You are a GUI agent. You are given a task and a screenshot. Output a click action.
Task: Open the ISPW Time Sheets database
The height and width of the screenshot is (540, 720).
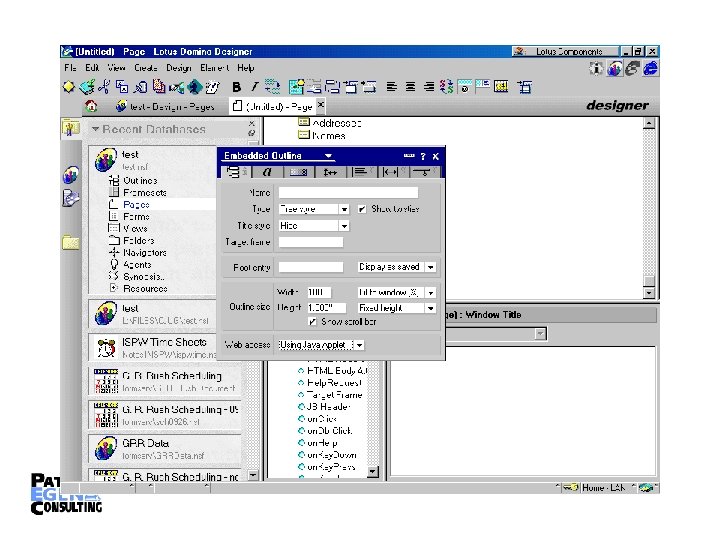164,348
